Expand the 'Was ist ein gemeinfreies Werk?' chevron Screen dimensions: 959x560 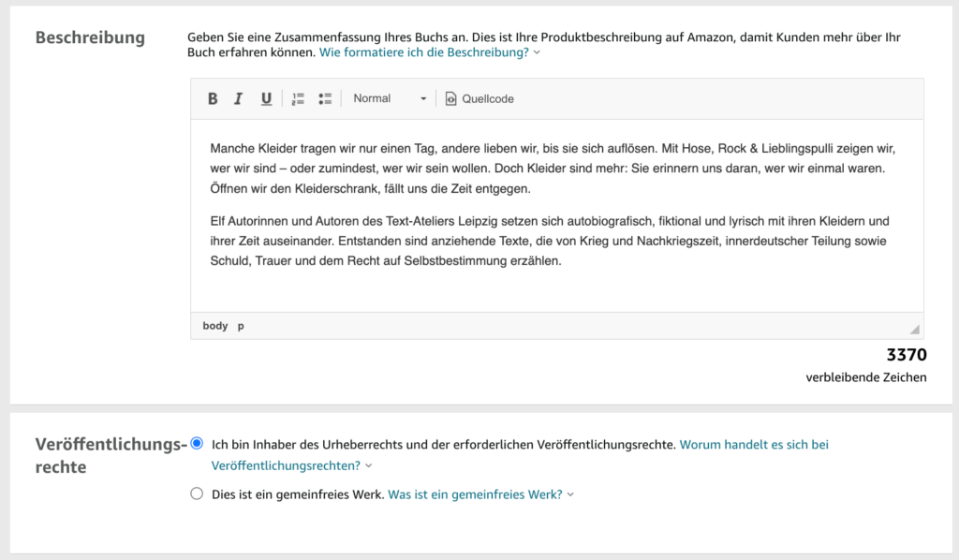[569, 494]
